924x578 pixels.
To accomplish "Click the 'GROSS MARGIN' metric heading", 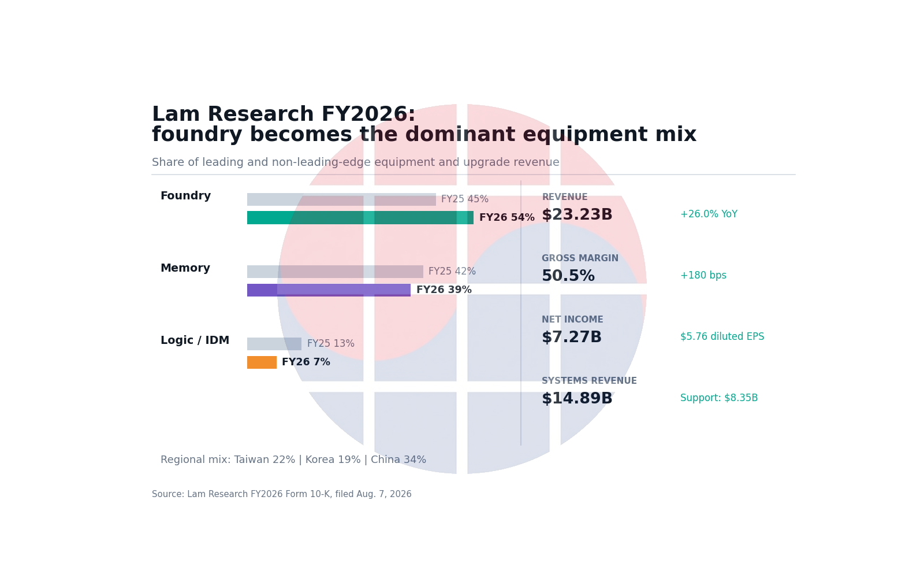I will (580, 259).
